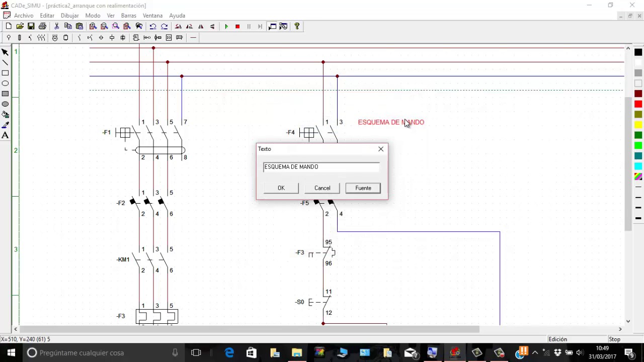The image size is (644, 362).
Task: Click the -KM1 contactor label in schematic
Action: pos(123,259)
